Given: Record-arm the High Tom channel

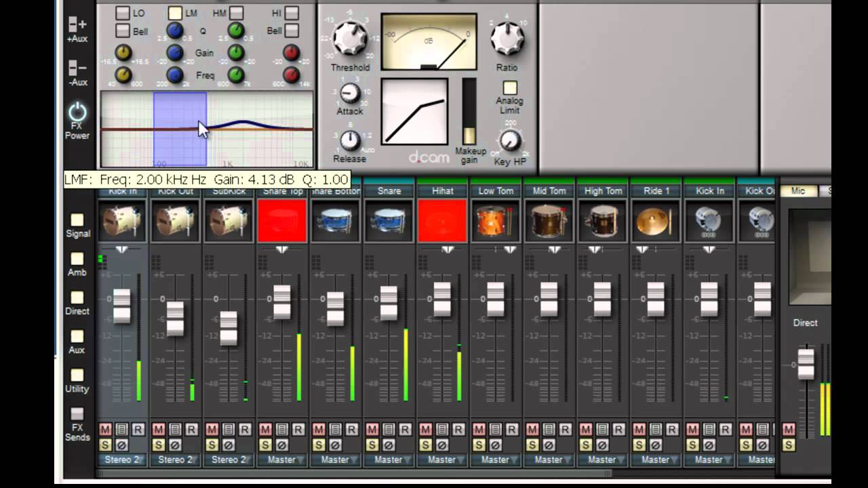Looking at the screenshot, I should tap(618, 429).
